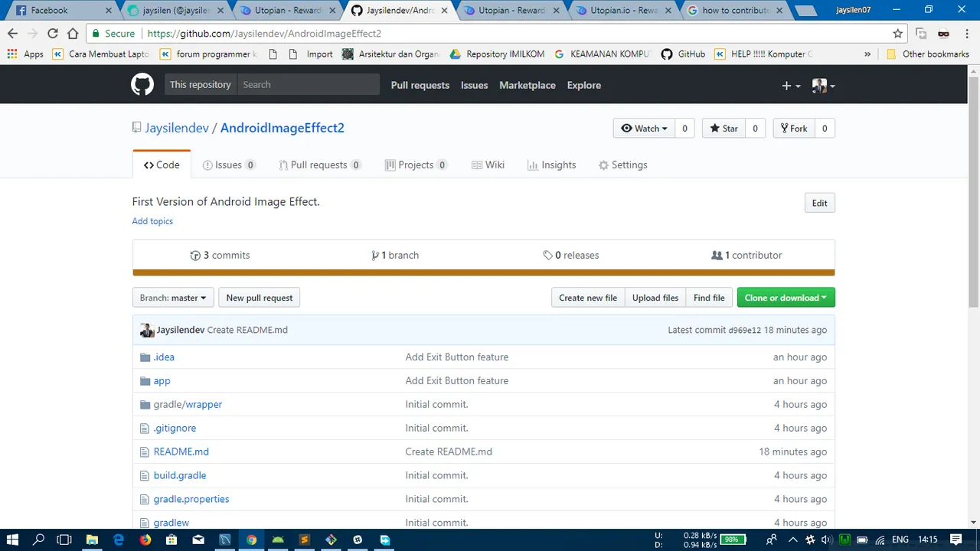Open Pull requests in the top header
The width and height of the screenshot is (980, 551).
point(420,86)
